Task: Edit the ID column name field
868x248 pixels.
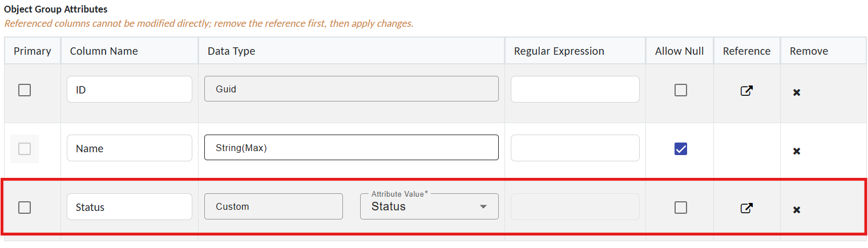Action: (129, 90)
